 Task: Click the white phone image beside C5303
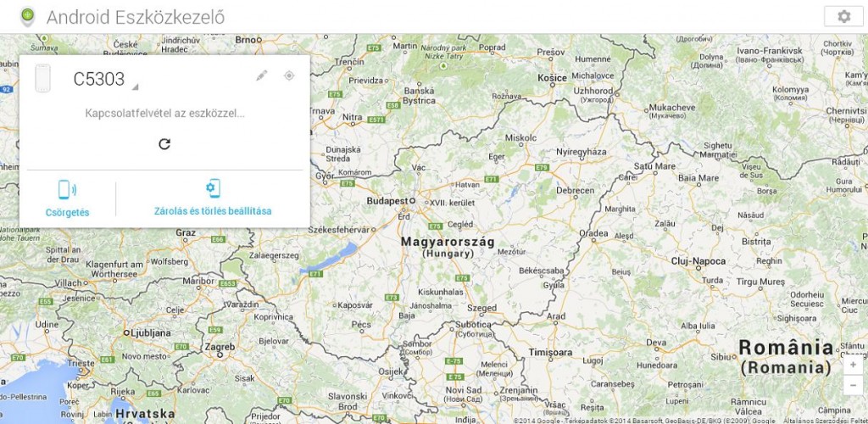pyautogui.click(x=42, y=79)
